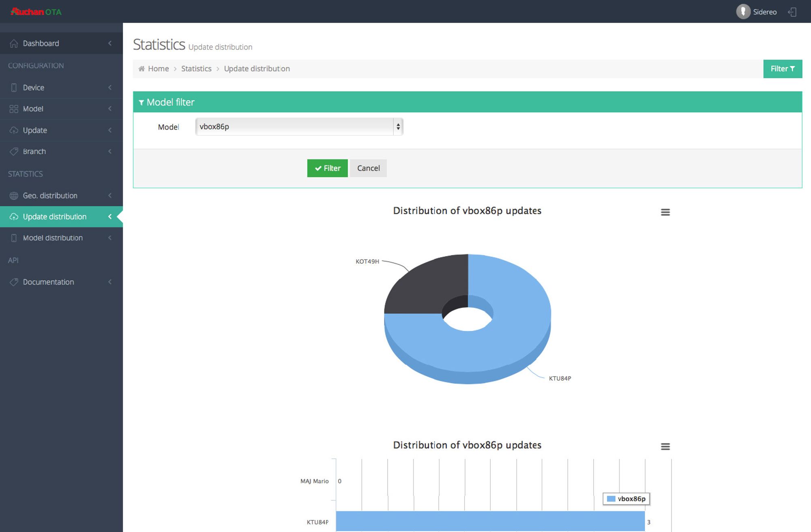Click the Device phone icon in sidebar
Screen dimensions: 811x532
pyautogui.click(x=14, y=88)
